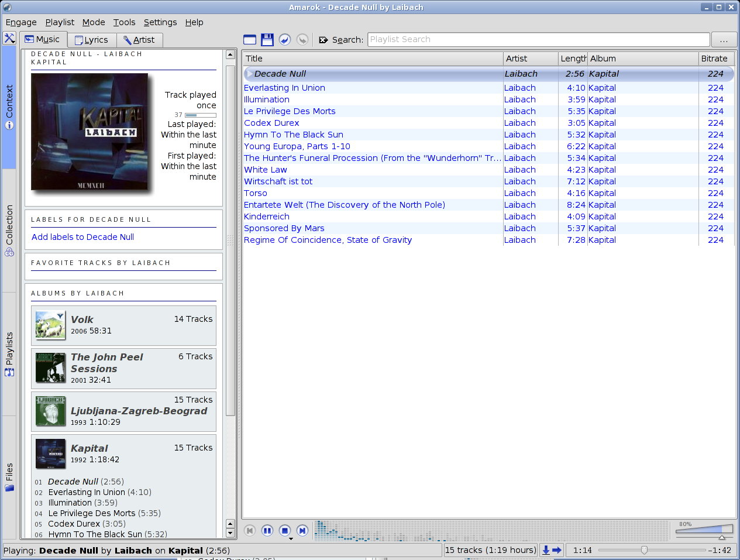Screen dimensions: 740x560
Task: Click the spectrum analyzer display
Action: [491, 530]
